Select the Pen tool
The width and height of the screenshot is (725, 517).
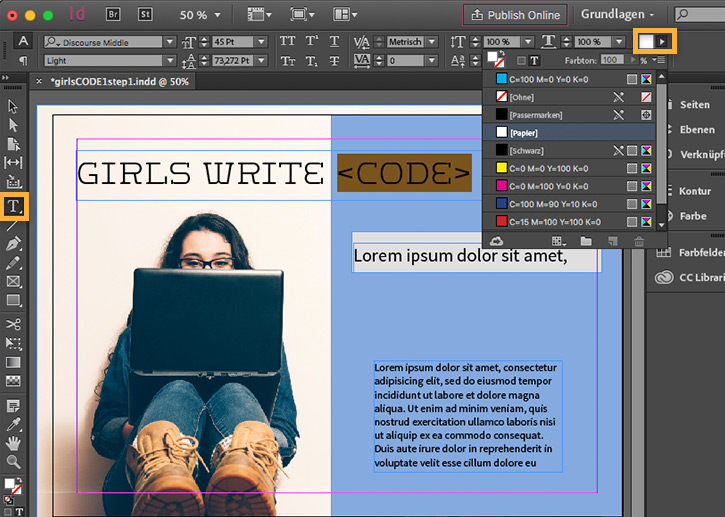14,245
